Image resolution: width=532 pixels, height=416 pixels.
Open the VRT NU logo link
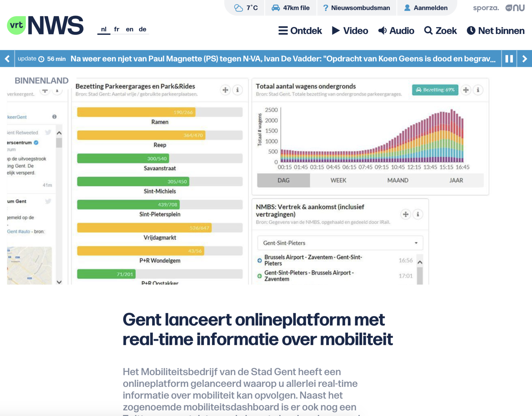[x=515, y=8]
